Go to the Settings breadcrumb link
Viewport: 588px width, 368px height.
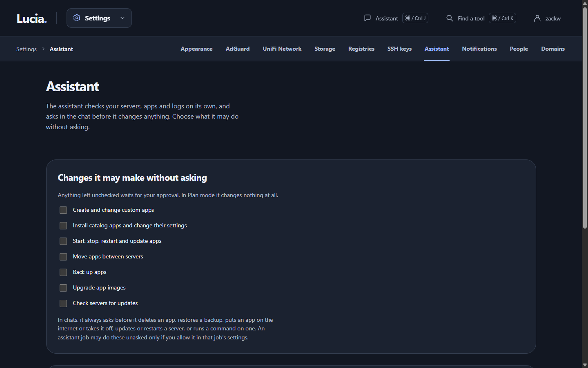click(x=27, y=49)
